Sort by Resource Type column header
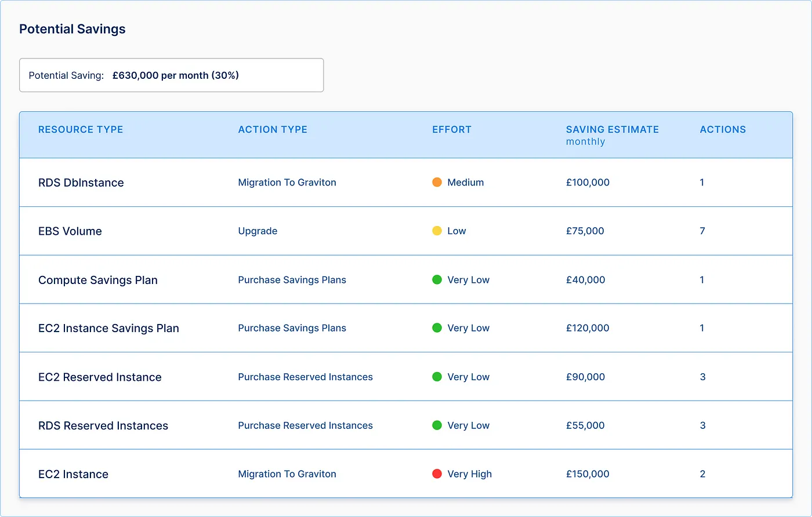This screenshot has width=812, height=517. (x=81, y=130)
